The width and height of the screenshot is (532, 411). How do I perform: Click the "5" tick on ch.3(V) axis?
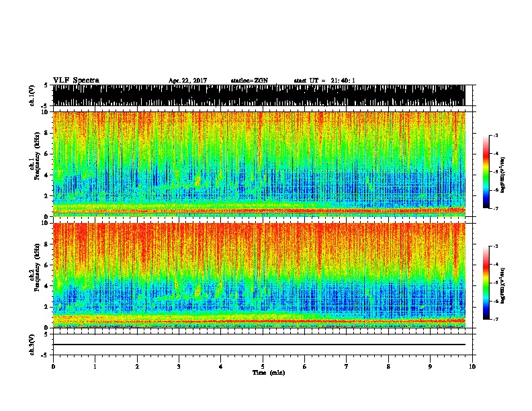coord(46,334)
